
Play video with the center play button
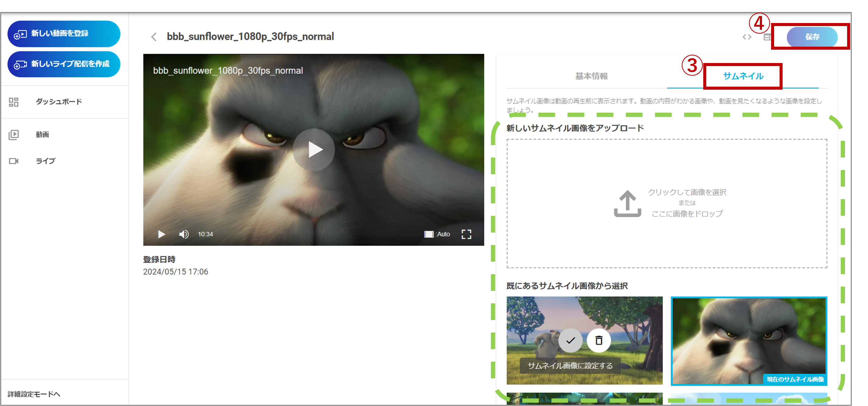click(x=314, y=150)
